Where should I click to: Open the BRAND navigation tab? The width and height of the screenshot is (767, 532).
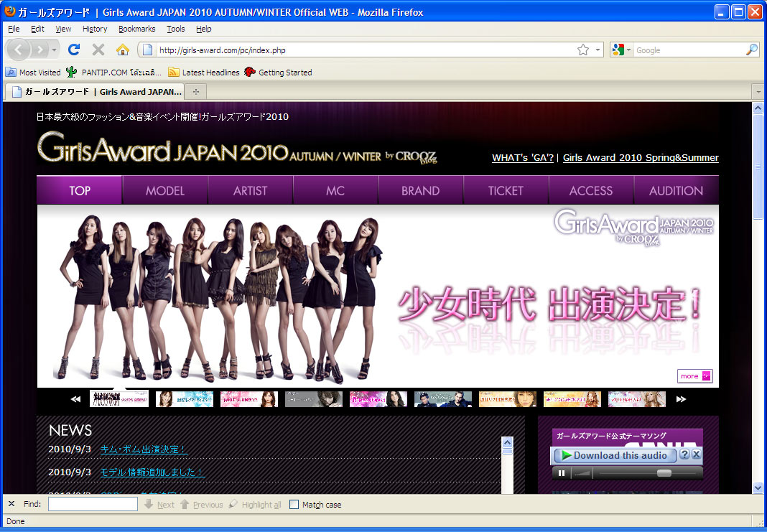420,190
